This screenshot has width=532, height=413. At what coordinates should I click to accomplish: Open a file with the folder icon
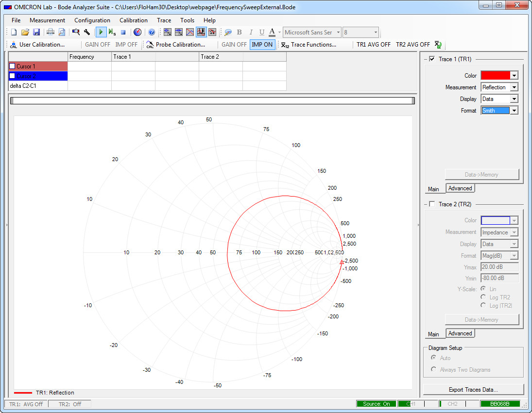[x=25, y=32]
